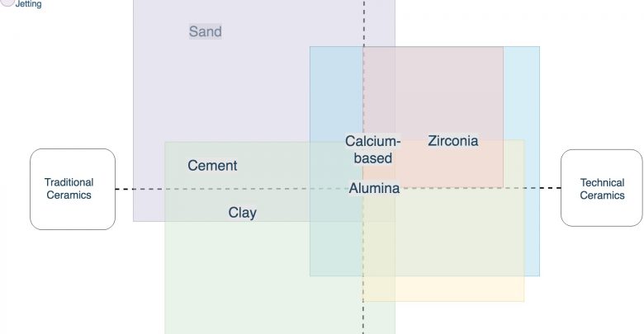Select the Clay text label
Image resolution: width=644 pixels, height=334 pixels.
[x=243, y=213]
